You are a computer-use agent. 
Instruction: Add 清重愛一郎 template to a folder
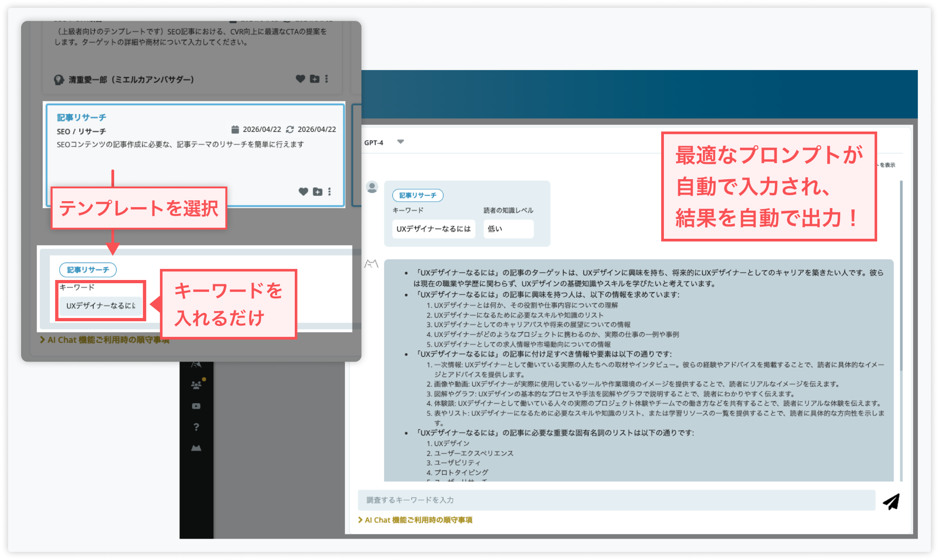[x=315, y=79]
